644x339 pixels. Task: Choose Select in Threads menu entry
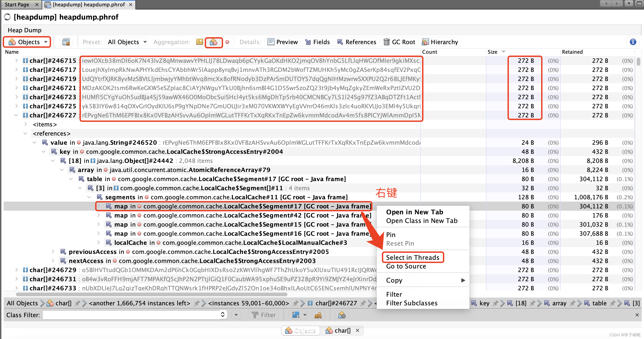point(412,257)
